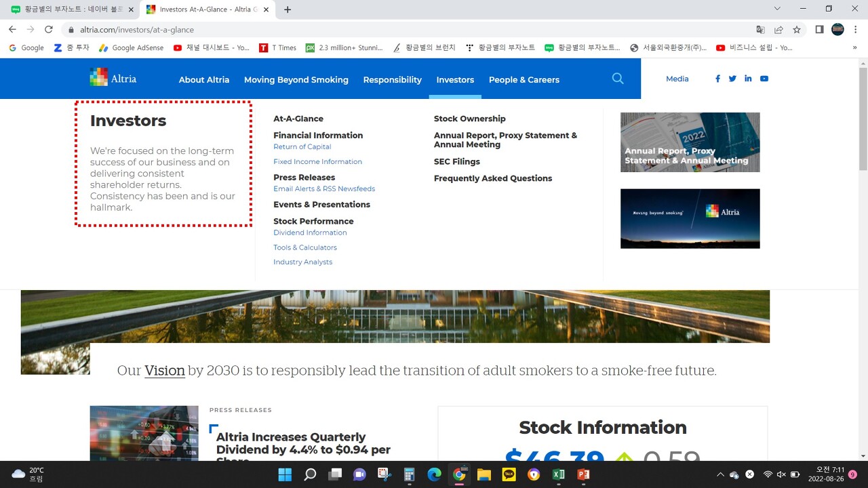The width and height of the screenshot is (868, 488).
Task: Close the Investors At-A-Glance tab
Action: pyautogui.click(x=265, y=9)
